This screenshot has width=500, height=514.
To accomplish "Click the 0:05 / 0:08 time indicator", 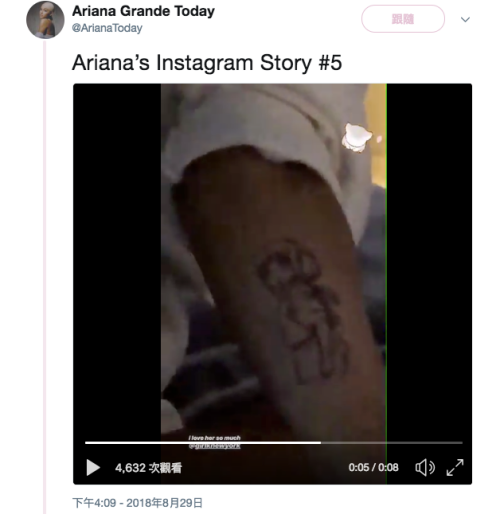I will [373, 467].
